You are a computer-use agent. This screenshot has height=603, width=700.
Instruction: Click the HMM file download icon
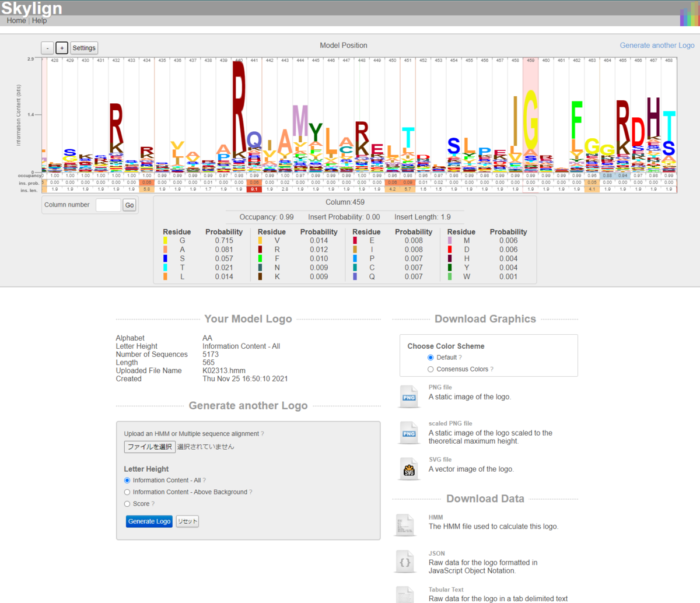point(405,525)
